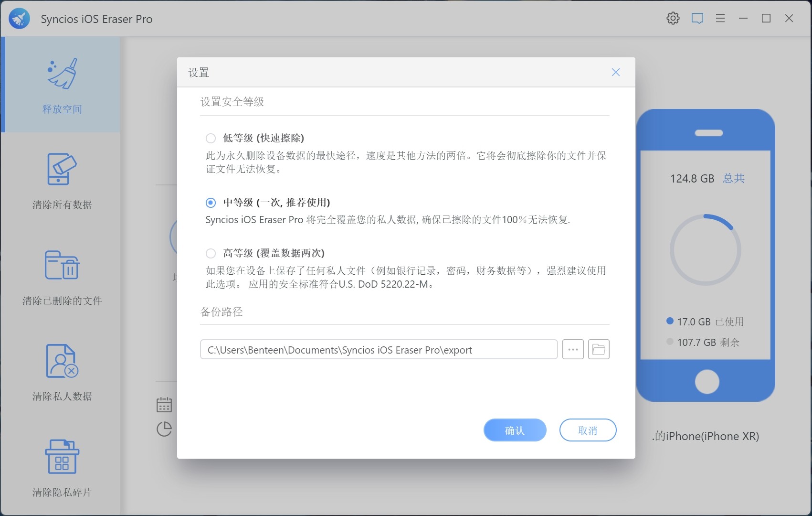This screenshot has height=516, width=812.
Task: Open the hamburger menu icon
Action: tap(720, 18)
